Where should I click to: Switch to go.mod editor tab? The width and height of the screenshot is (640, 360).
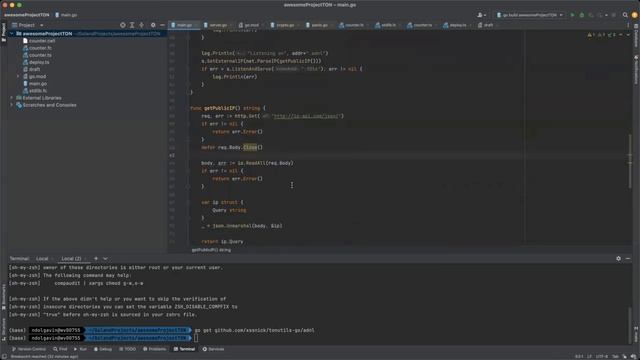(251, 25)
